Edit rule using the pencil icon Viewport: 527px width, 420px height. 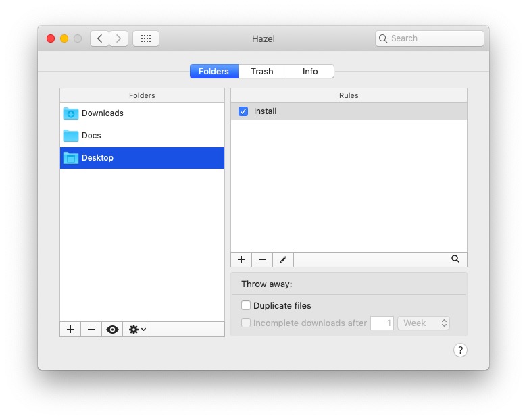point(283,260)
